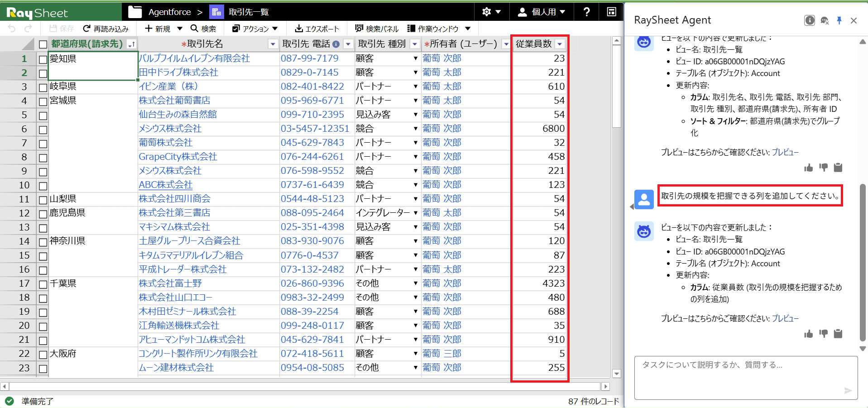Click thumbs up on latest agent reply
Viewport: 868px width, 408px height.
pos(808,334)
